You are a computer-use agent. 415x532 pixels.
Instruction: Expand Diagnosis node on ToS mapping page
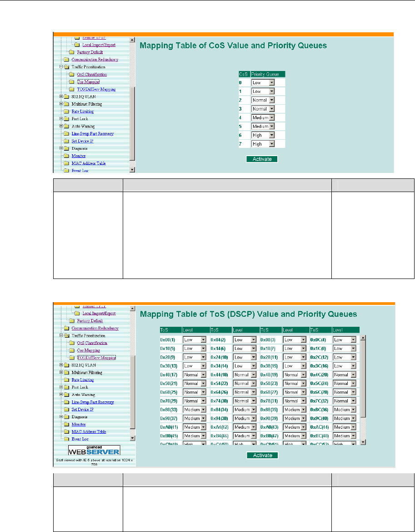(x=62, y=417)
